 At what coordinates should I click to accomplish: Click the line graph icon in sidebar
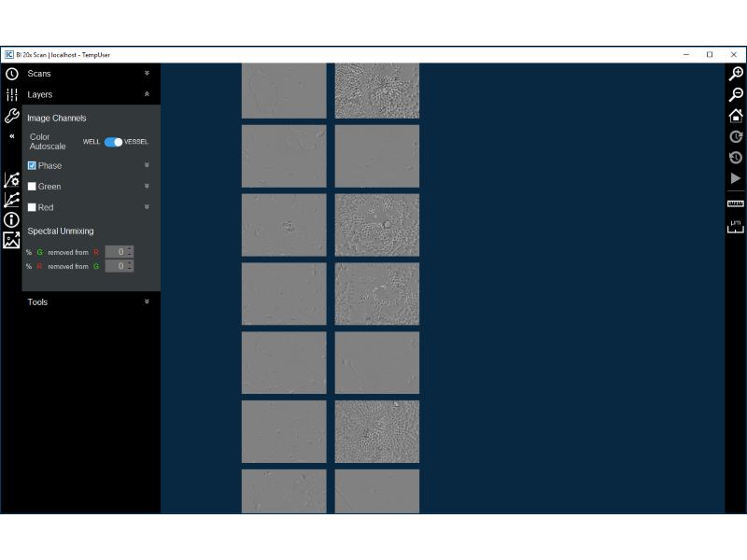pos(12,200)
